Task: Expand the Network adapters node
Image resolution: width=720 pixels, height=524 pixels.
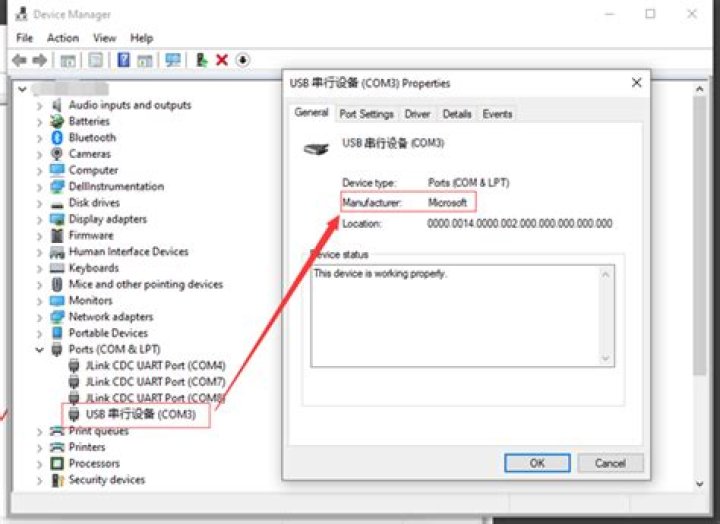Action: [x=39, y=317]
